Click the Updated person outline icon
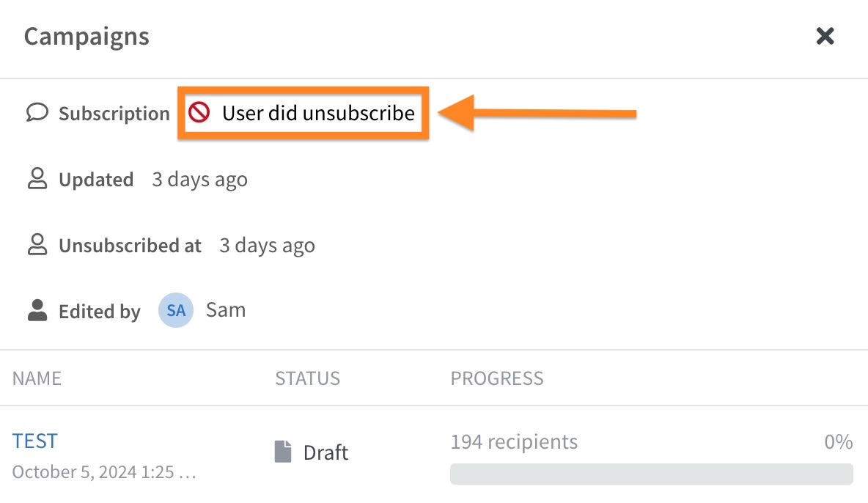868x503 pixels. [37, 179]
